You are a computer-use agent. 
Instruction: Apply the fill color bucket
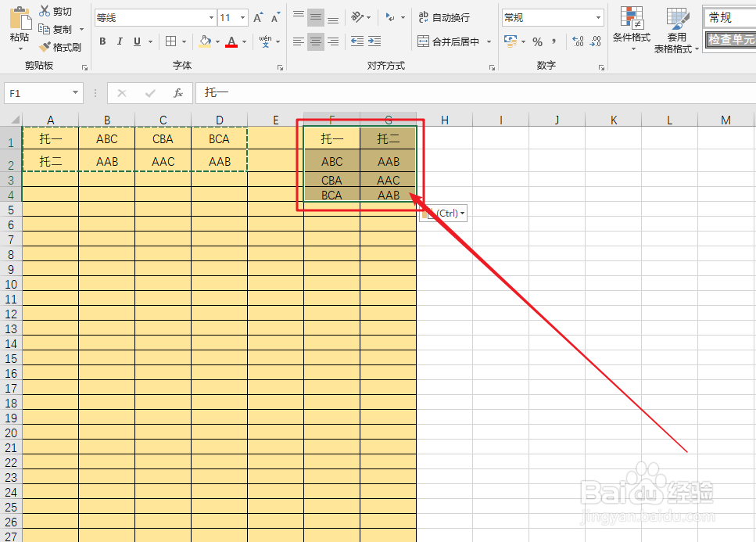[x=205, y=41]
